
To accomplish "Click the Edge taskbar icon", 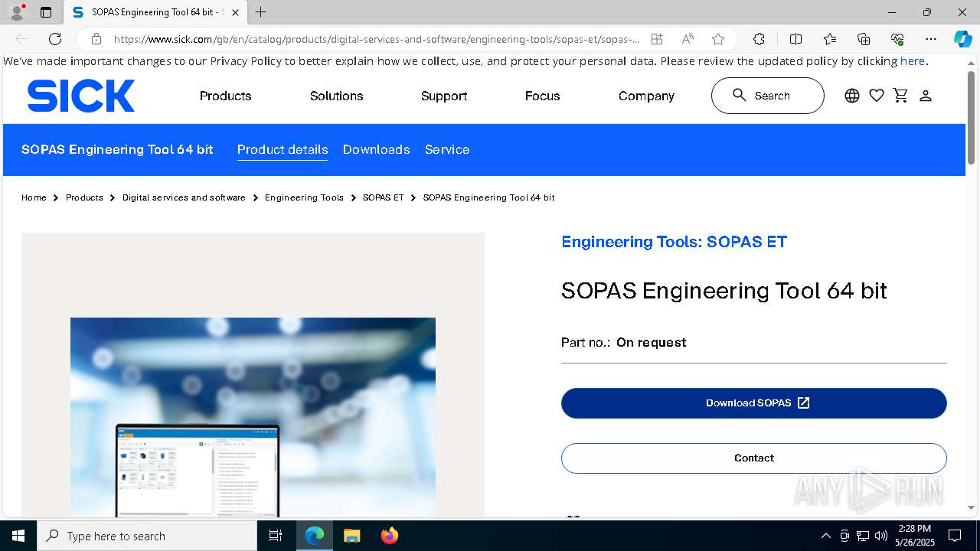I will (315, 536).
